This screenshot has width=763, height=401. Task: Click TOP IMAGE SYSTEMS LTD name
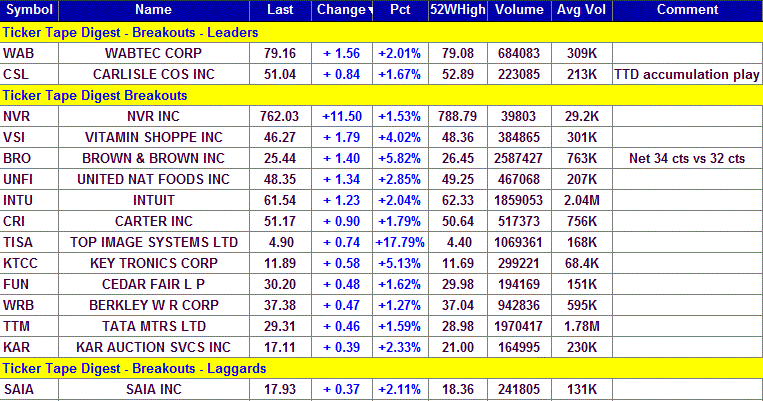pyautogui.click(x=154, y=242)
